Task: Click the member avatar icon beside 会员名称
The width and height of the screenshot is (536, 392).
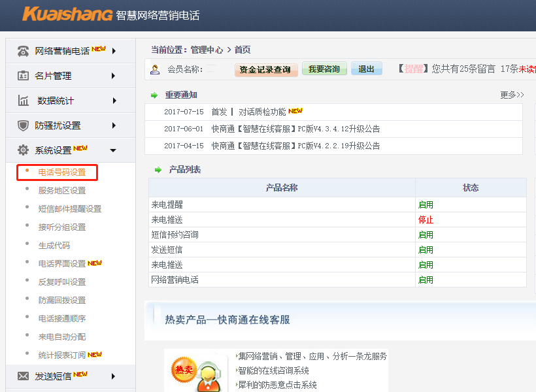Action: click(155, 69)
